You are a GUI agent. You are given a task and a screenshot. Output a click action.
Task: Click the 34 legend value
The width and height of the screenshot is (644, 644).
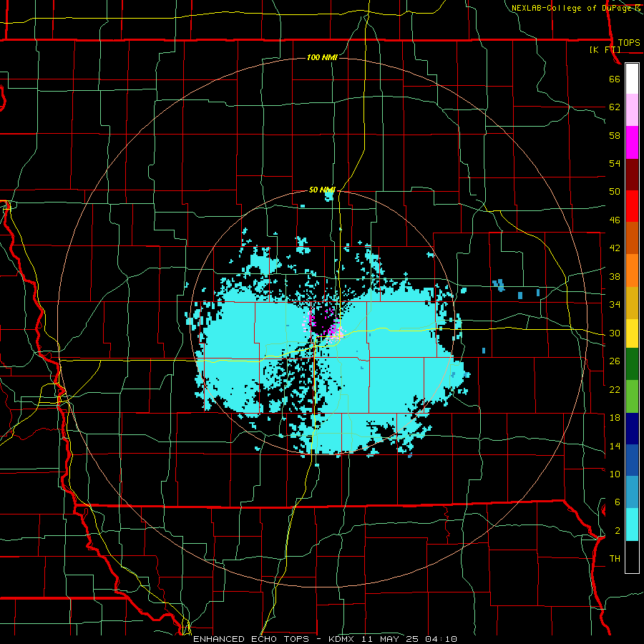(615, 304)
